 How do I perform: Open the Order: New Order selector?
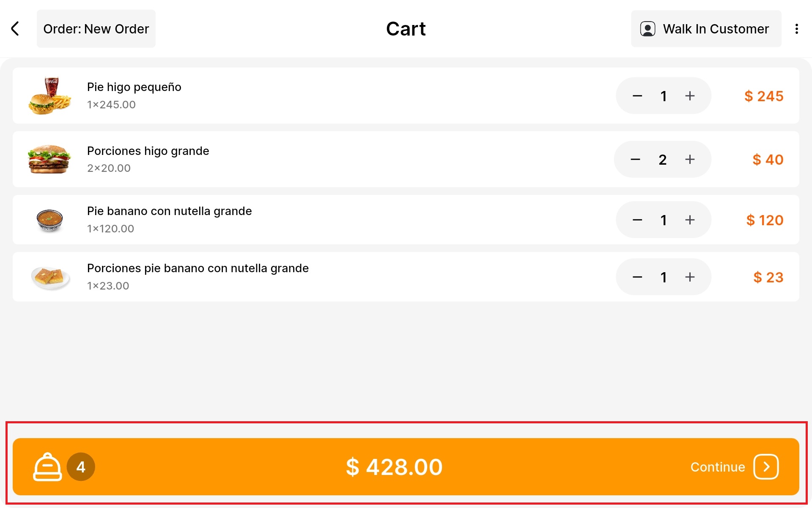[x=96, y=29]
